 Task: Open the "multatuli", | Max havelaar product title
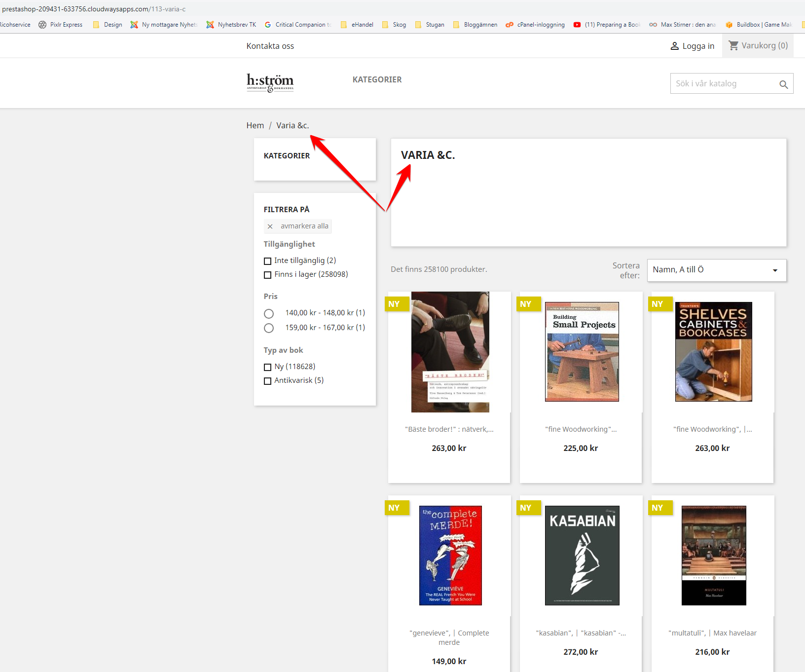[x=713, y=633]
